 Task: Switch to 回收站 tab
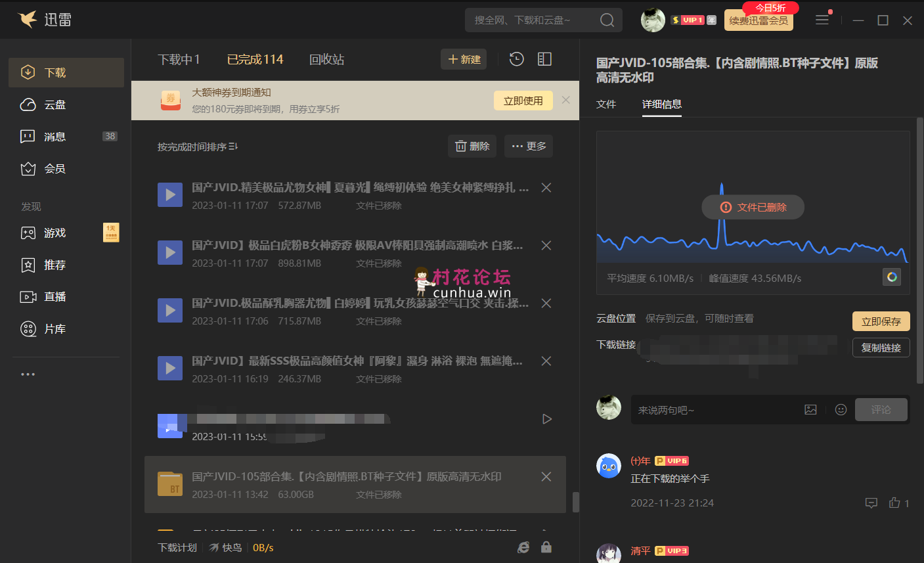[327, 59]
